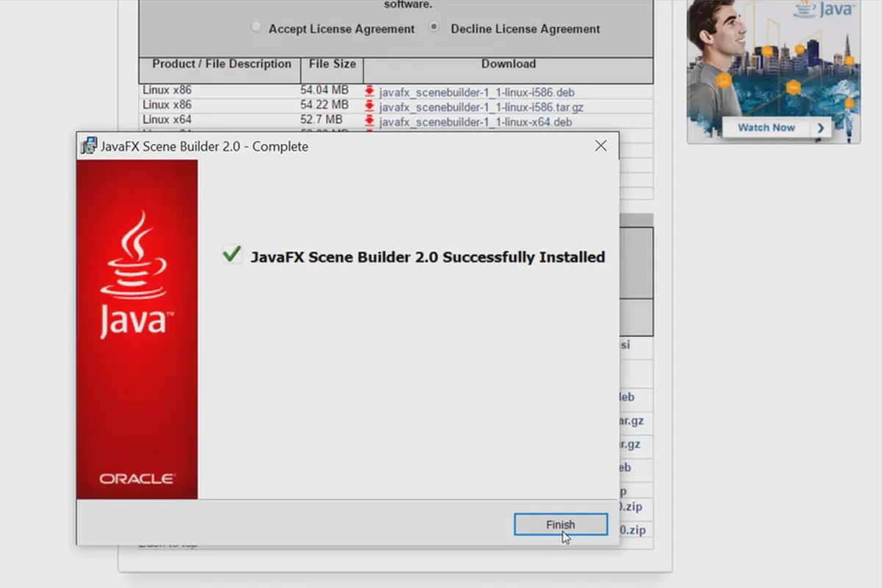
Task: Click the Java logo in the advertisement
Action: [x=826, y=9]
